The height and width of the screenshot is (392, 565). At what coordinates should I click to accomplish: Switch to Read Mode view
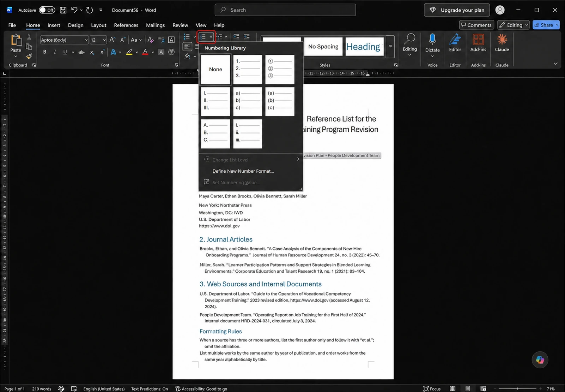pos(452,388)
